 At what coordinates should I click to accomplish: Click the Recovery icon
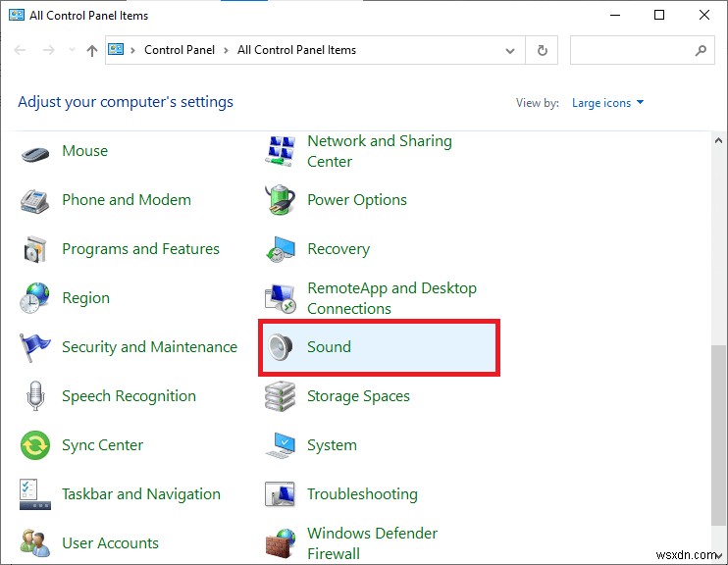(280, 249)
